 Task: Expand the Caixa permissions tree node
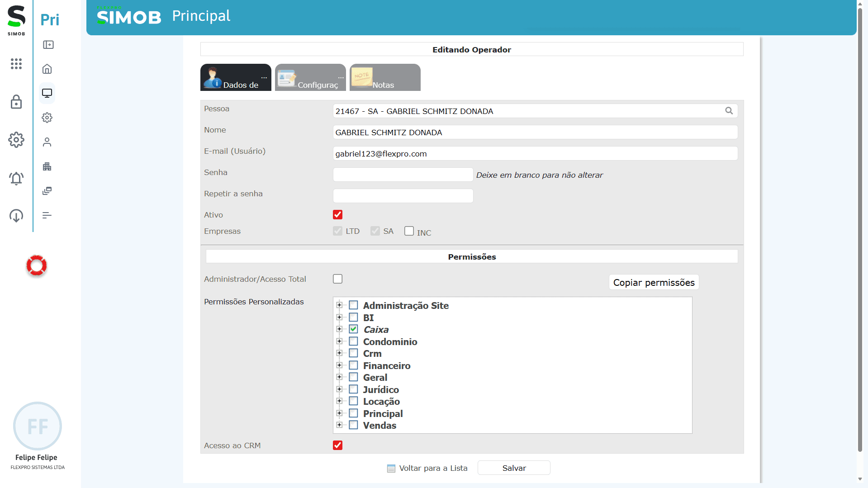pos(339,329)
